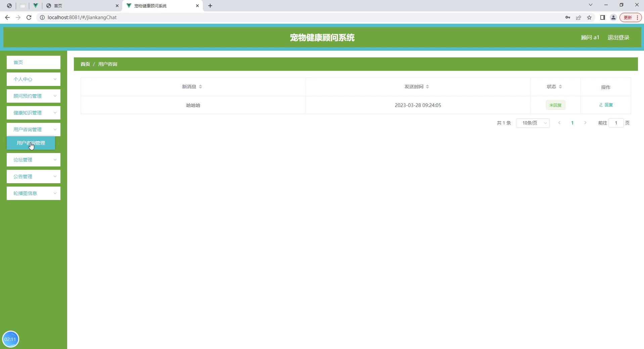Sort by the 状态 column arrows
Viewport: 644px width, 349px height.
tap(560, 87)
